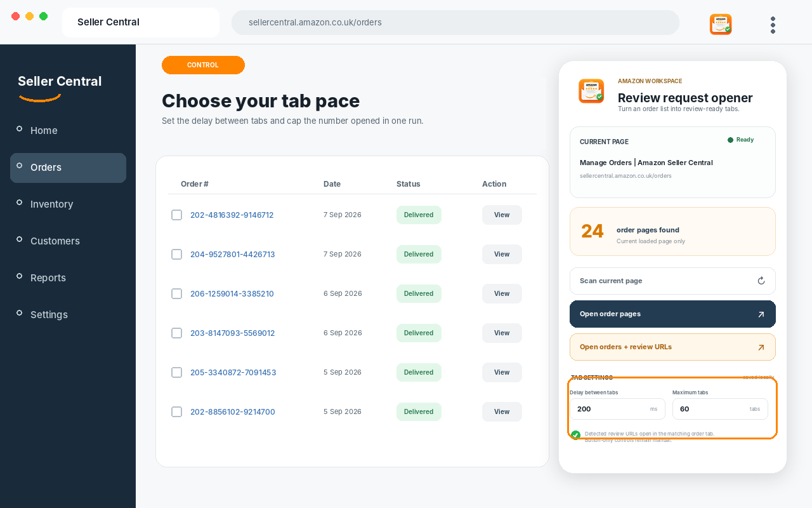Click View for order 205-3340872-7091453
Image resolution: width=812 pixels, height=508 pixels.
point(502,373)
